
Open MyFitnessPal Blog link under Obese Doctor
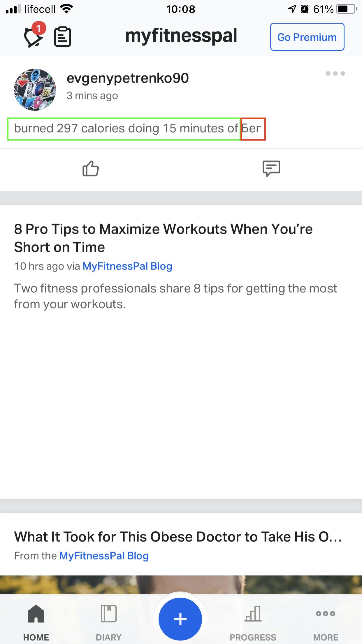pyautogui.click(x=104, y=556)
